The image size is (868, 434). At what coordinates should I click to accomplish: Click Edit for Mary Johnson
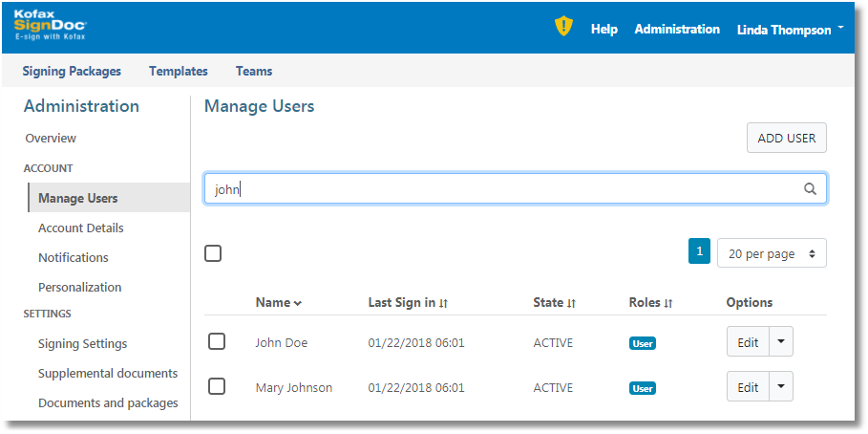click(748, 387)
